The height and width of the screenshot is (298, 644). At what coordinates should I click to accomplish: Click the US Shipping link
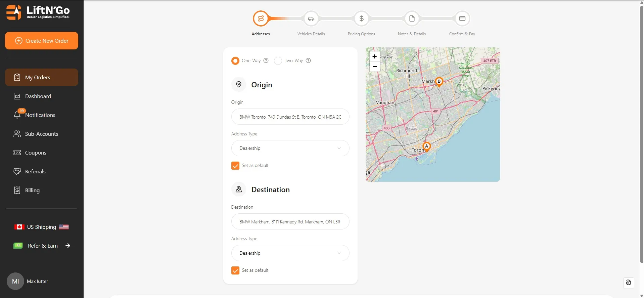[42, 227]
